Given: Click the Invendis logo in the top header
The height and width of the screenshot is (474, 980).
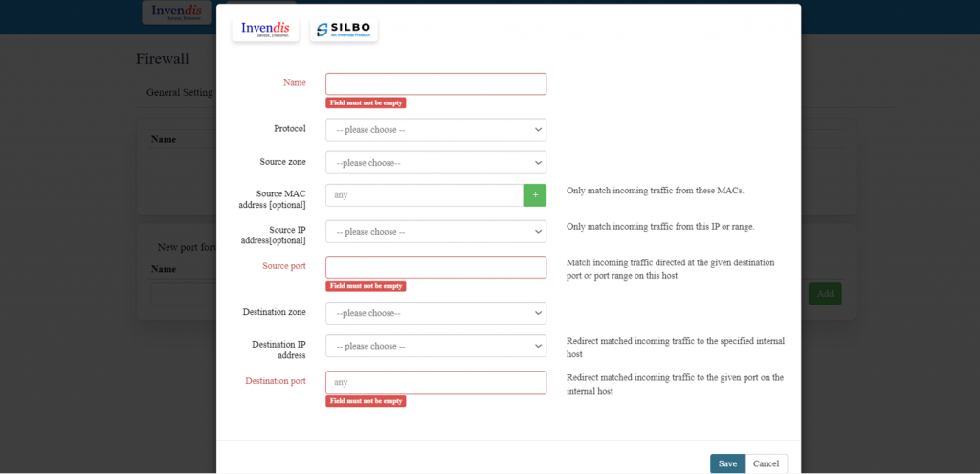Looking at the screenshot, I should (176, 12).
